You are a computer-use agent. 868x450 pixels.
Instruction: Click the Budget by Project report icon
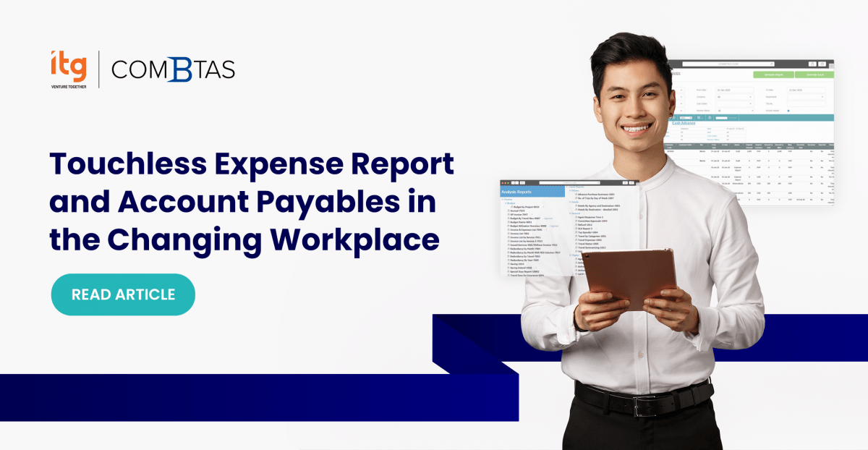pos(510,207)
